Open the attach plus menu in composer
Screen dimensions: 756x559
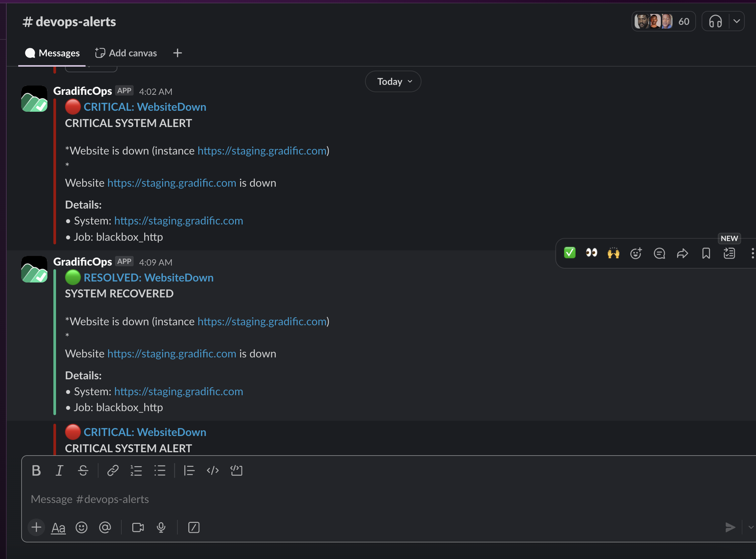[36, 527]
